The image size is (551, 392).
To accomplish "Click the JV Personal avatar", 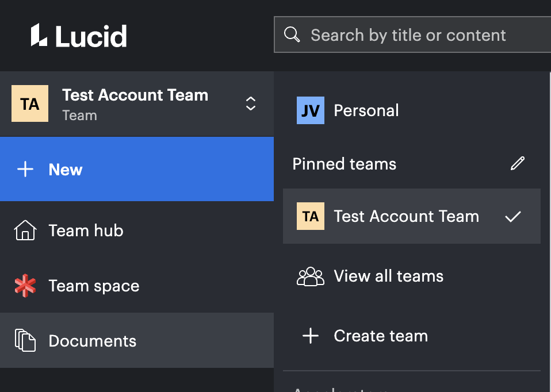I will [310, 110].
